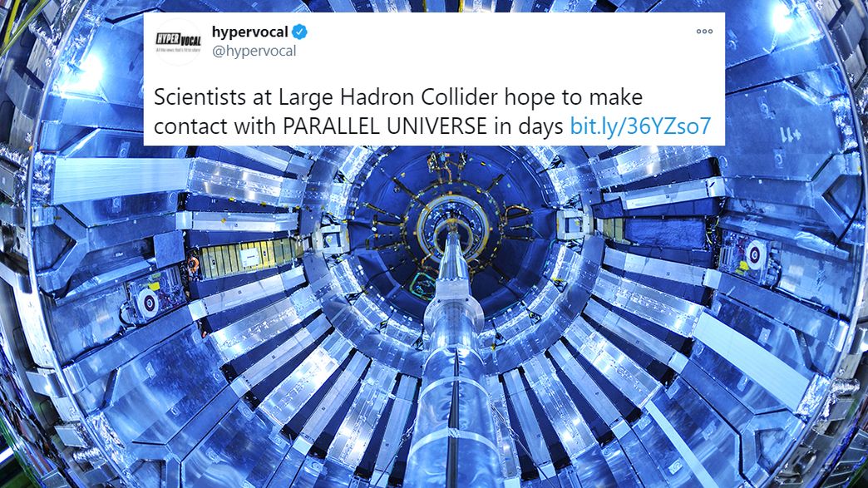This screenshot has width=868, height=488.
Task: Click the blue verified checkmark badge
Action: point(299,32)
